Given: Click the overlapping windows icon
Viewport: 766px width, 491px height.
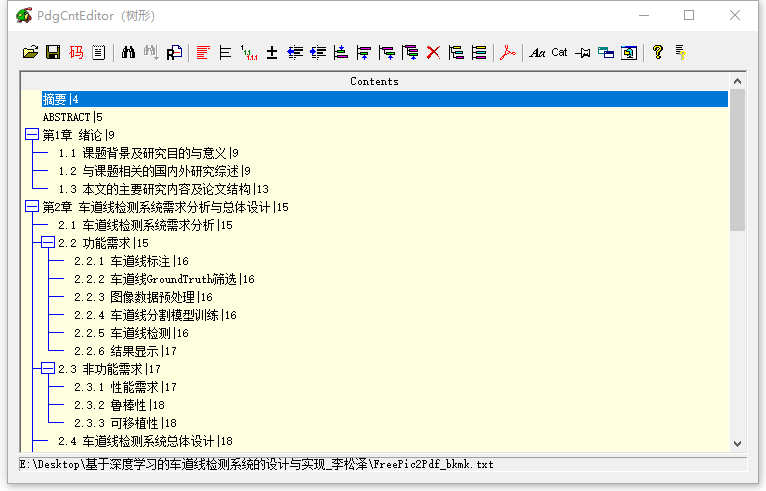Looking at the screenshot, I should click(606, 52).
